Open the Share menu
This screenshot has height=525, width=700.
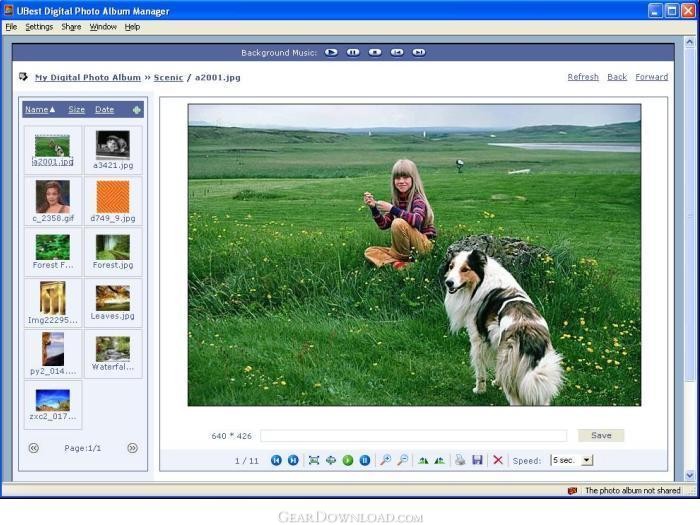[71, 27]
